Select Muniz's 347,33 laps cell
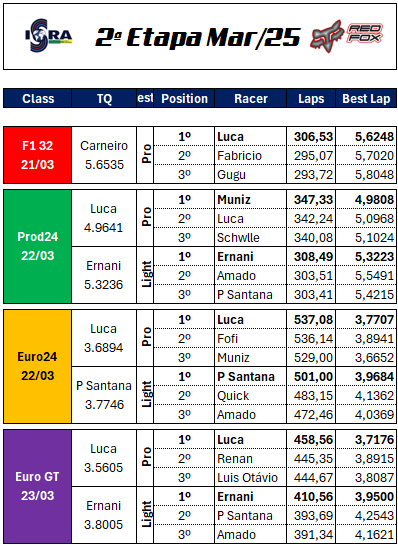 point(311,200)
